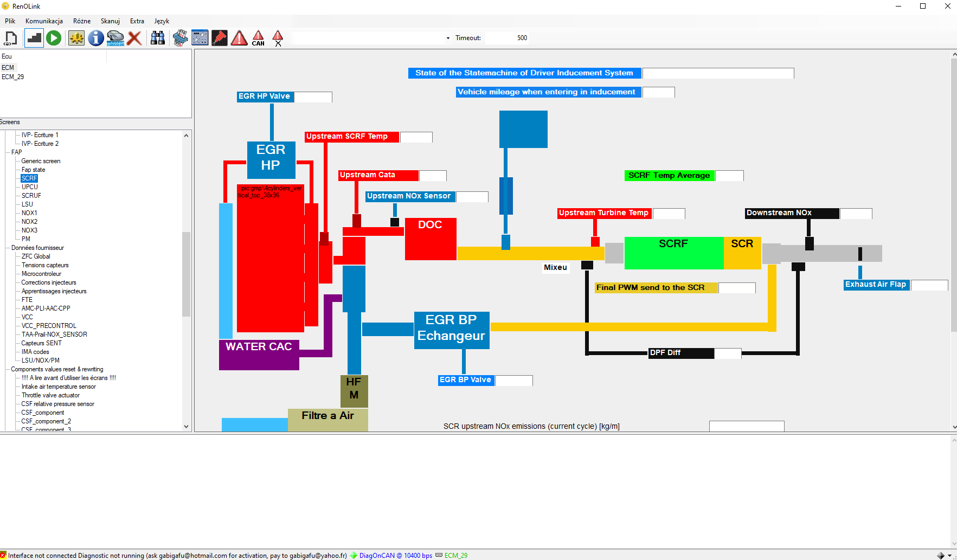Select the highlighted SCRF tree item

click(x=29, y=178)
